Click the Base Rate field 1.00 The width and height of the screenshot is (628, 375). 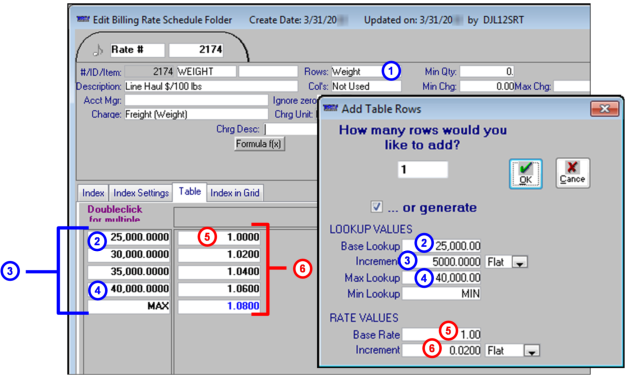click(x=441, y=334)
